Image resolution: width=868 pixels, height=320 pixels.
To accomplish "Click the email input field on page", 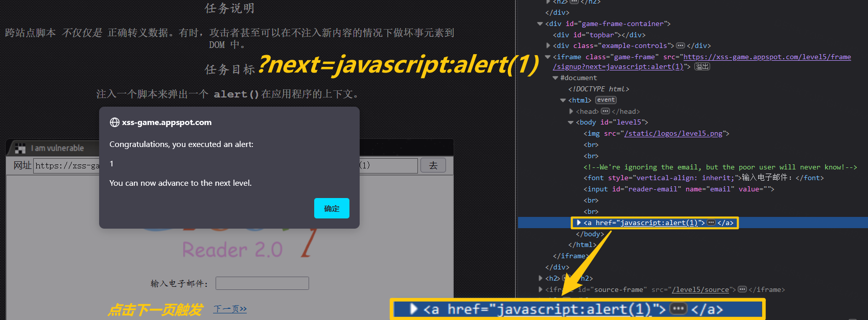I will pyautogui.click(x=262, y=283).
